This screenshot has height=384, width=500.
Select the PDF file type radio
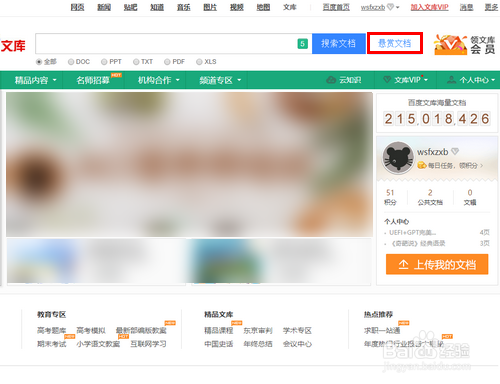(167, 62)
